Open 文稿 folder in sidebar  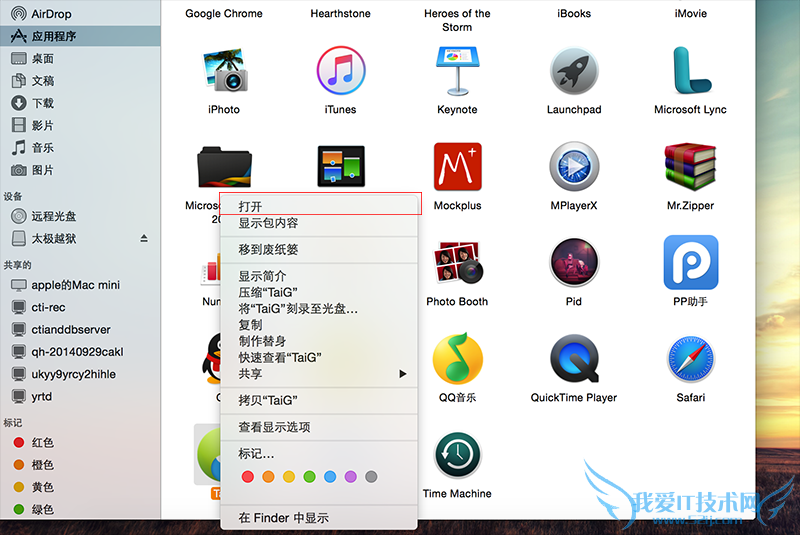[x=80, y=81]
